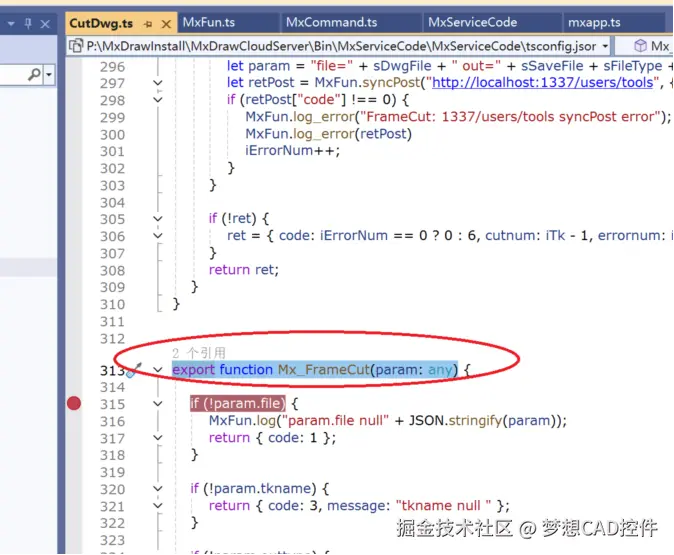Image resolution: width=674 pixels, height=555 pixels.
Task: Click 'MxFun.log_error(retPost)' on line 300
Action: [x=328, y=134]
